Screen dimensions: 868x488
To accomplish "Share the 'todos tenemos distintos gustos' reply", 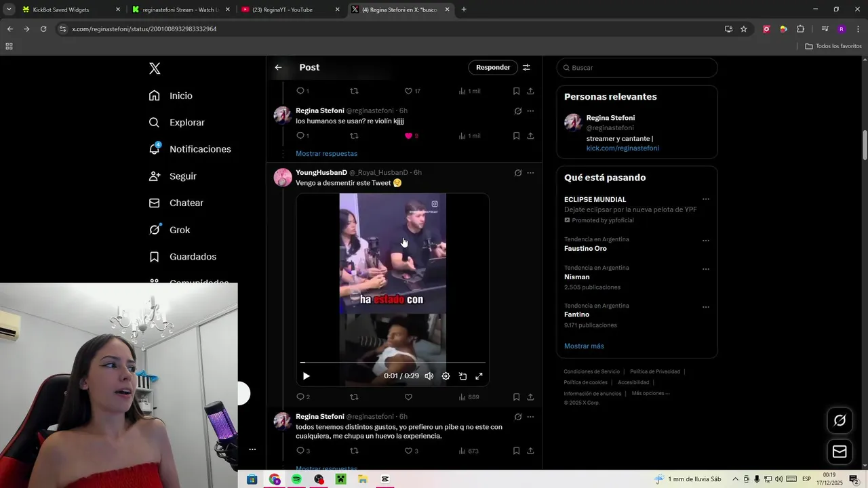I will (530, 451).
